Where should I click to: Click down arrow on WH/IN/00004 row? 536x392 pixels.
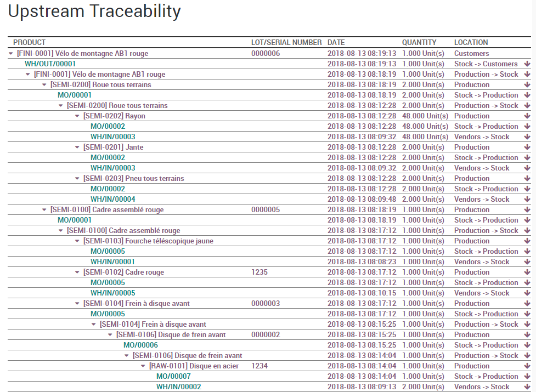(527, 200)
